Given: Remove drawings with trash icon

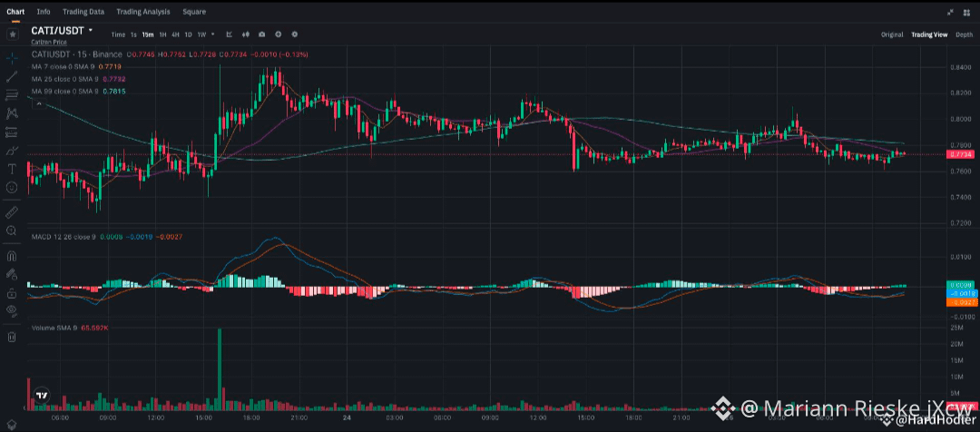Looking at the screenshot, I should click(12, 338).
